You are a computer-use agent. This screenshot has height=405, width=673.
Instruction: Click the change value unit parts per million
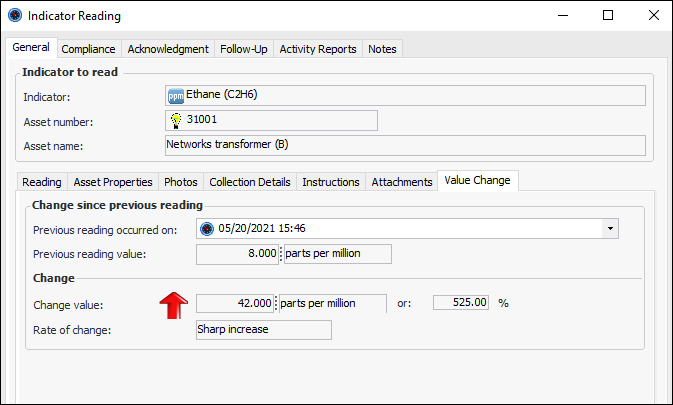(x=333, y=303)
